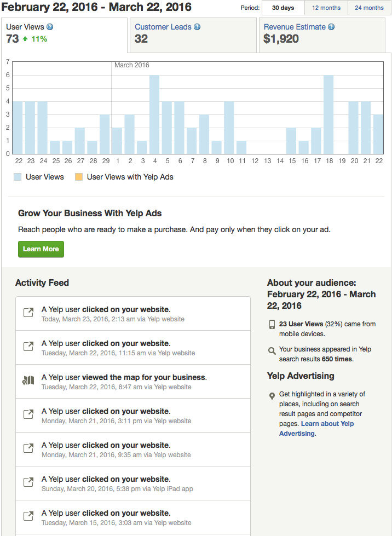Click the Revenue Estimate help icon

[331, 27]
